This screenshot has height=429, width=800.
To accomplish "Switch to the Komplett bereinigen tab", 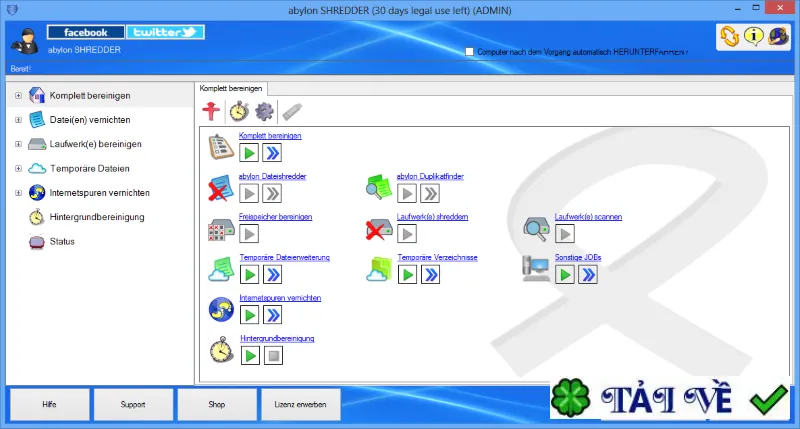I will 231,88.
